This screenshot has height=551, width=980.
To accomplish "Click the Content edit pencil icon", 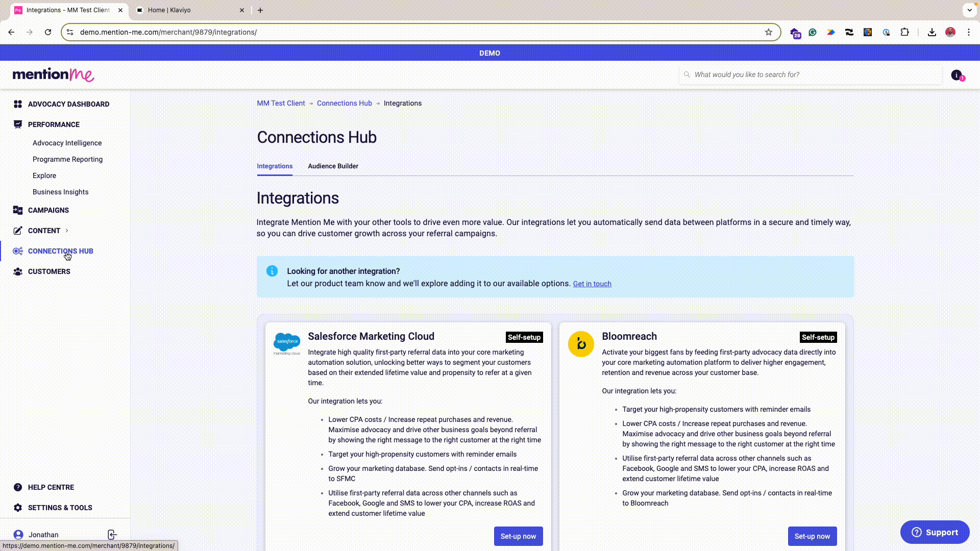I will click(x=18, y=231).
